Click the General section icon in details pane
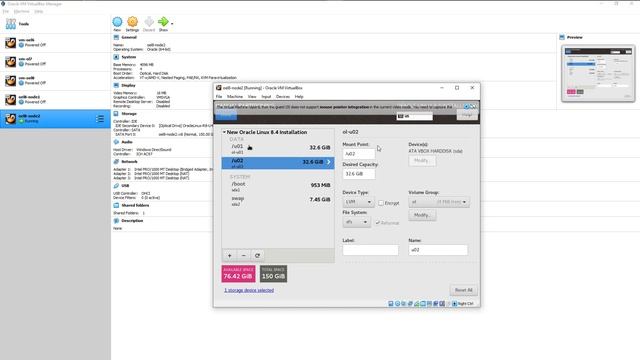 click(116, 37)
